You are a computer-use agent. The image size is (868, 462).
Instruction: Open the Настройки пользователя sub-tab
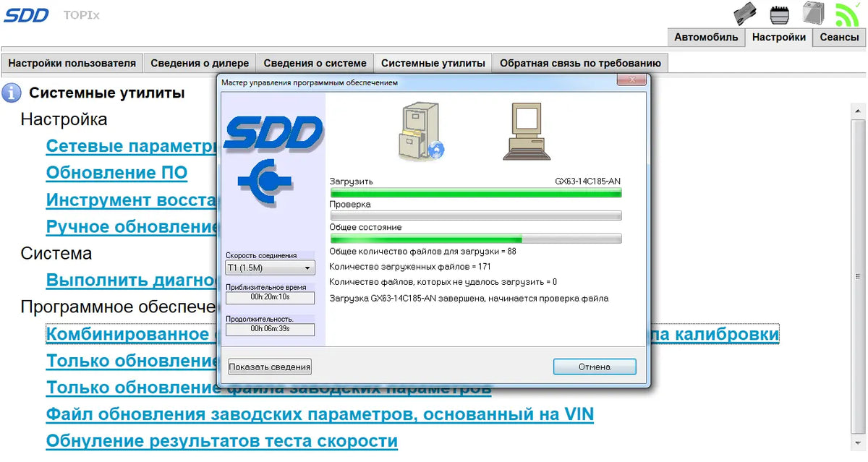(72, 64)
